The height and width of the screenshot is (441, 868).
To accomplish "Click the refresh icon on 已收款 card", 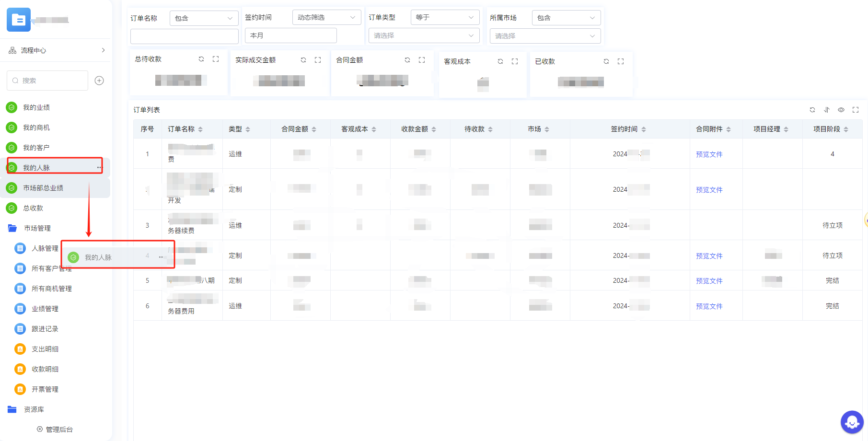I will pos(606,61).
